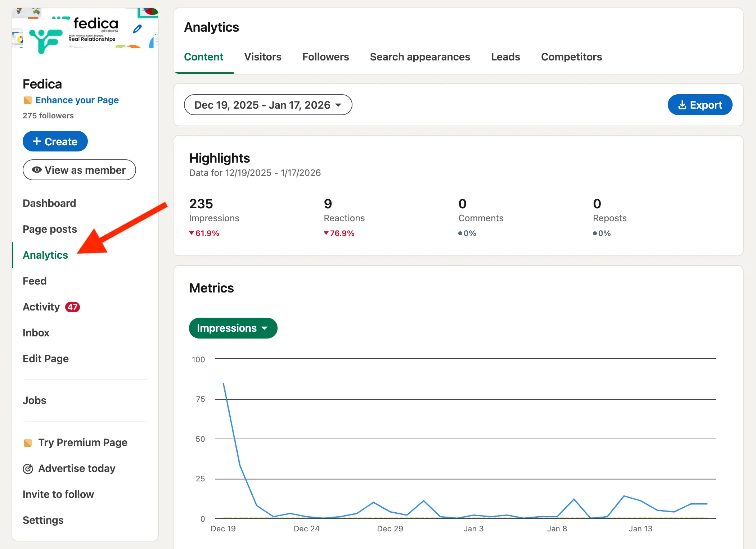Open the date range dropdown

[268, 105]
